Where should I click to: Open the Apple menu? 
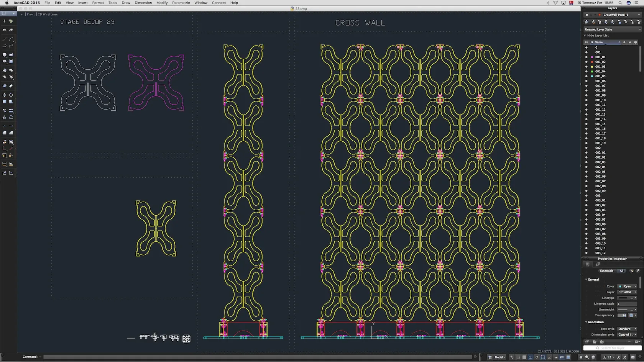[7, 3]
